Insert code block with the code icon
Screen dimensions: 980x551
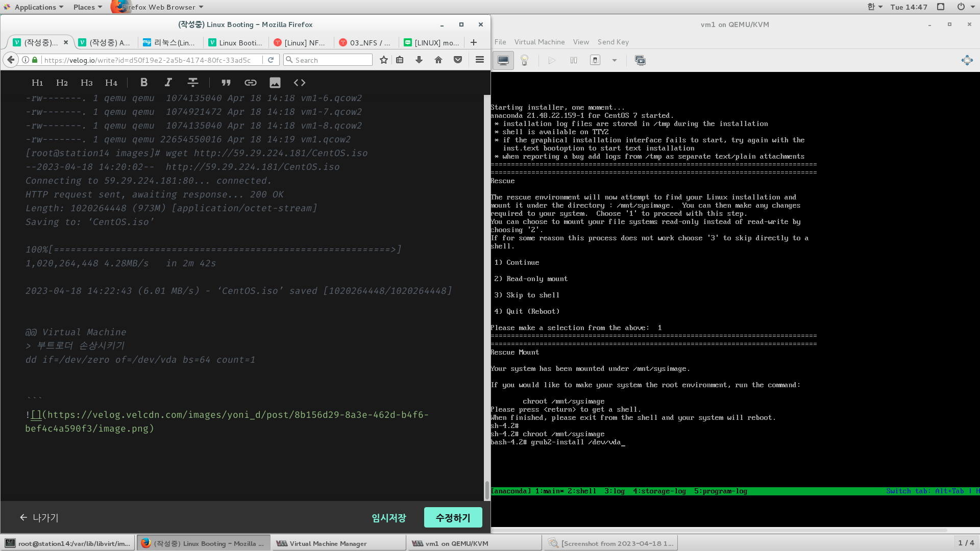tap(300, 83)
